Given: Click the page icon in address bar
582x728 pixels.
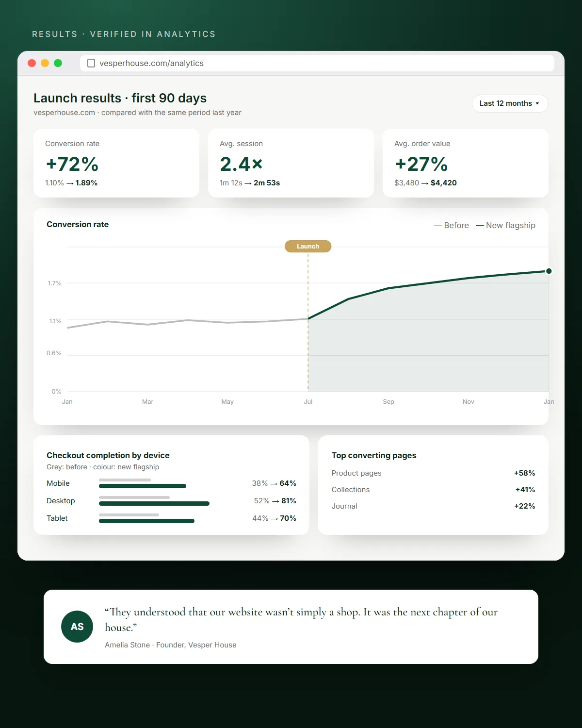Looking at the screenshot, I should (x=91, y=63).
